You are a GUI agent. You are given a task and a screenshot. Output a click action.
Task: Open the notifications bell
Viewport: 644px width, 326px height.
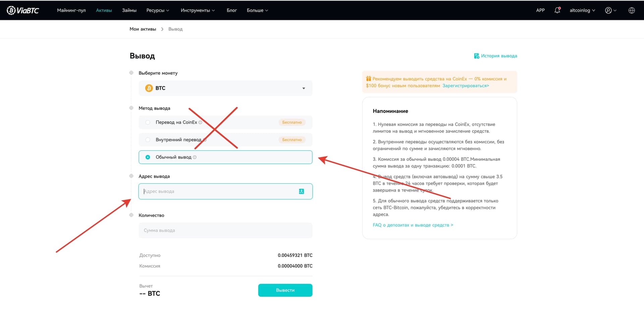(x=557, y=10)
